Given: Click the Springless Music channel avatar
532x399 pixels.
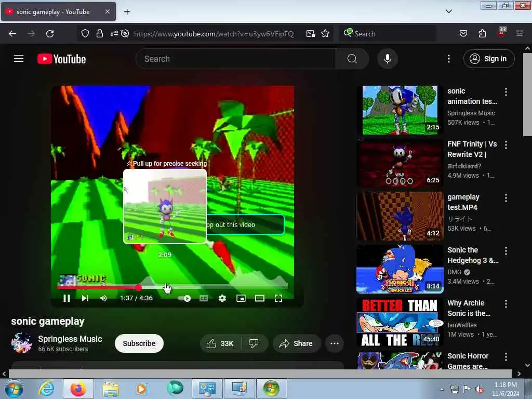Looking at the screenshot, I should 22,343.
